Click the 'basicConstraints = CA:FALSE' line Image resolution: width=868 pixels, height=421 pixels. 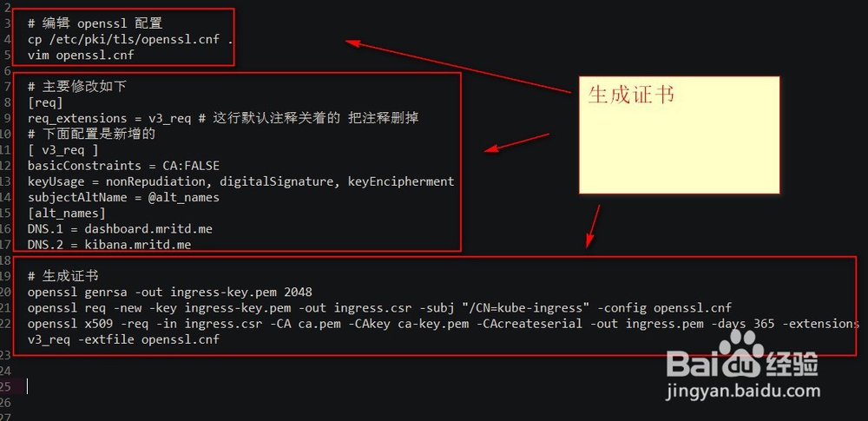(x=123, y=166)
